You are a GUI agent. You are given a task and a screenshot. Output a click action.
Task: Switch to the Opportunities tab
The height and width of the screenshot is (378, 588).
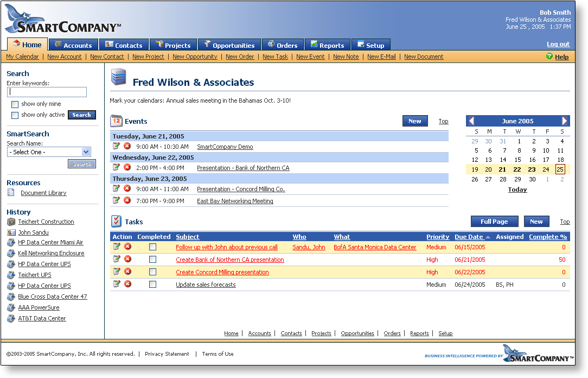click(229, 45)
